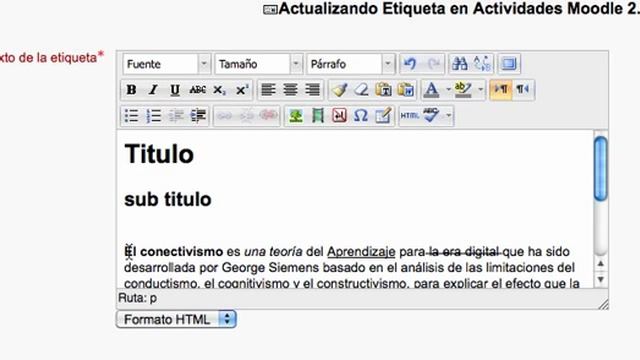The width and height of the screenshot is (640, 360).
Task: Open the Tamaño font size dropdown
Action: click(x=259, y=64)
